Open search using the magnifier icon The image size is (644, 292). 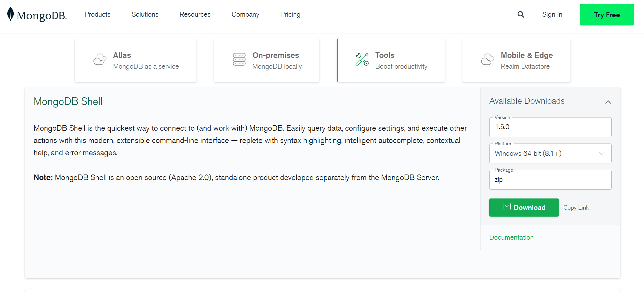pos(521,14)
